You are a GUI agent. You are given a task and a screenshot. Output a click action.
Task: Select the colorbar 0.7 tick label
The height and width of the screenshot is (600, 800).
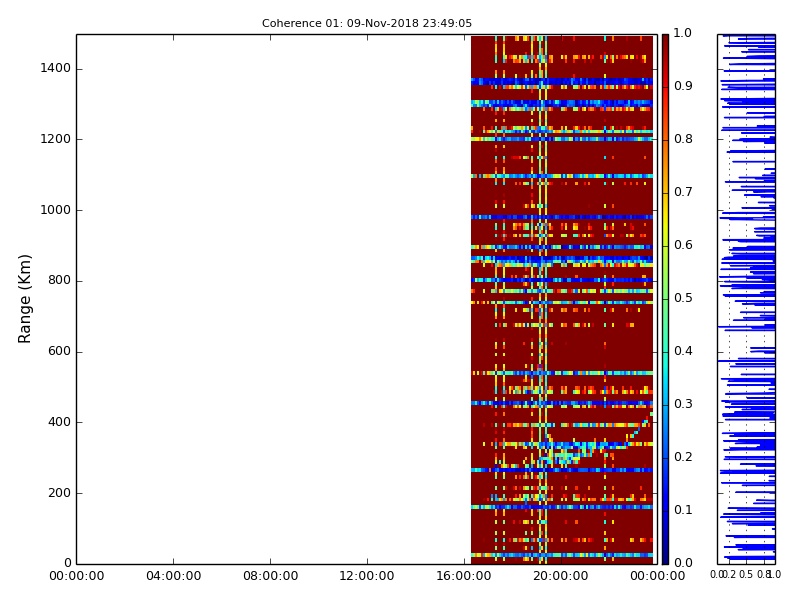[x=683, y=192]
